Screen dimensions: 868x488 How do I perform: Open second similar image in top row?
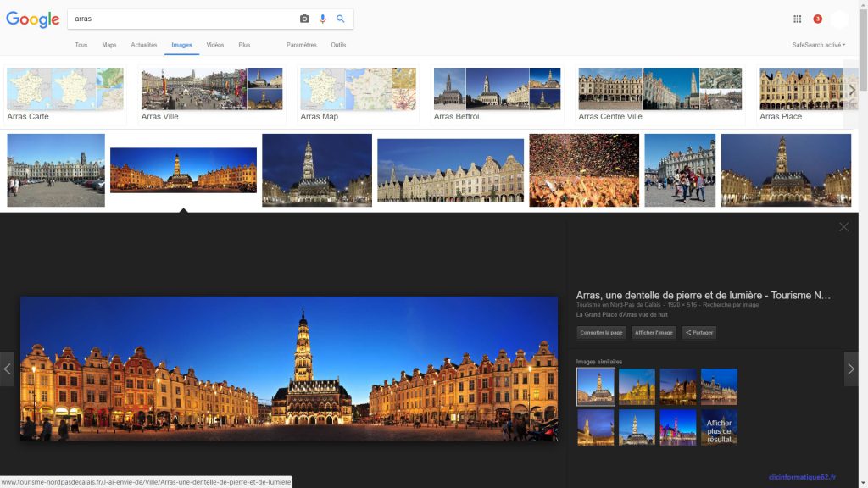637,386
